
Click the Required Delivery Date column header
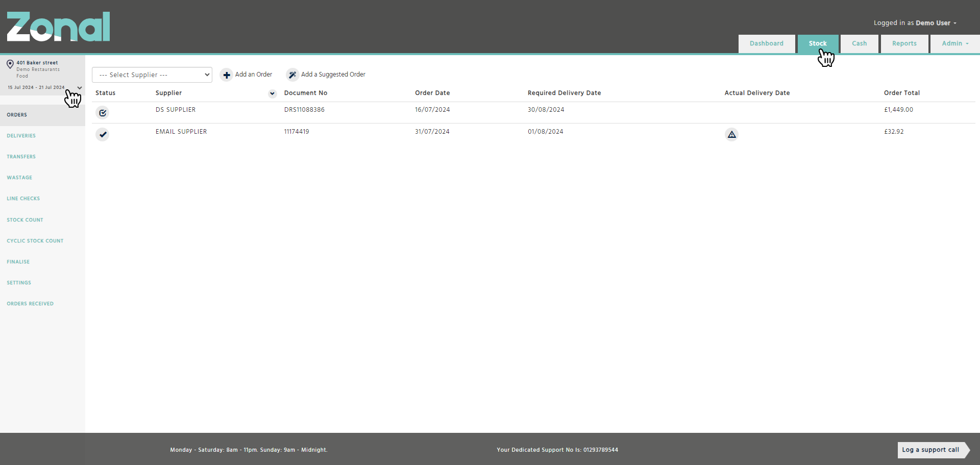click(564, 93)
